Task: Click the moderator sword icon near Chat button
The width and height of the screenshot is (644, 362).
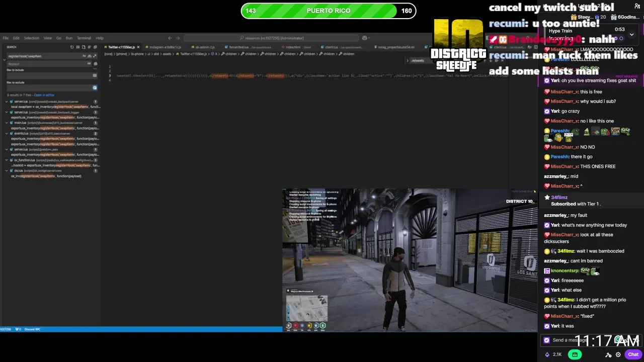Action: 608,354
